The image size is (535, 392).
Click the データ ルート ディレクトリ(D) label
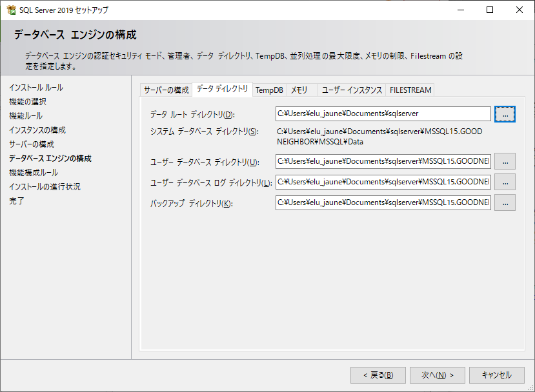[x=192, y=115]
